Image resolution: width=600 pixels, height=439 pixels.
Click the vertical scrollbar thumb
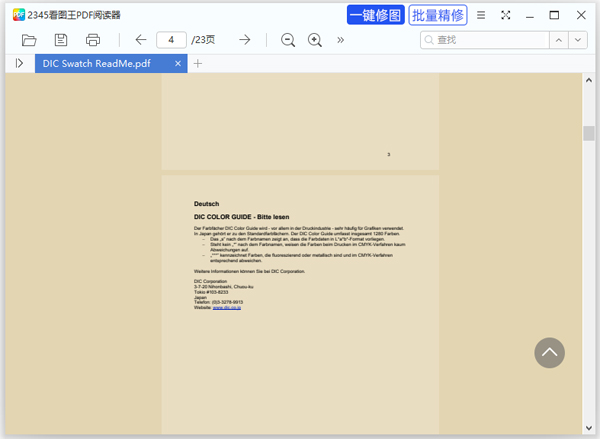pos(589,134)
